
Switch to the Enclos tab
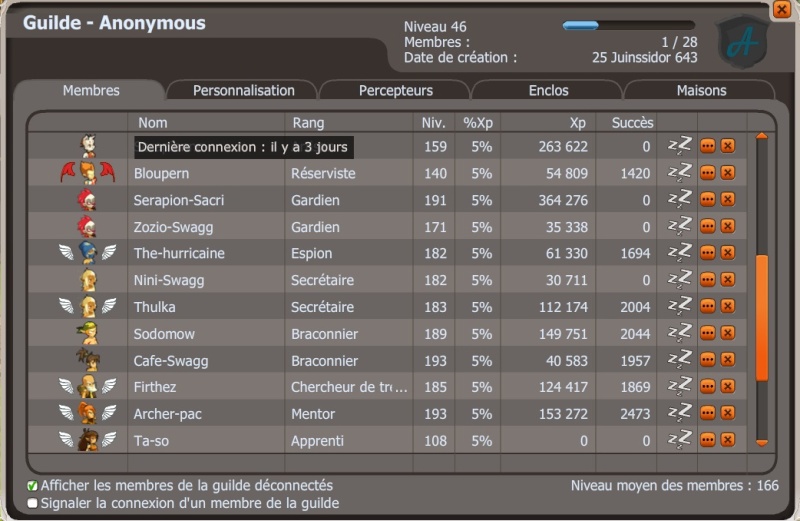pos(548,90)
